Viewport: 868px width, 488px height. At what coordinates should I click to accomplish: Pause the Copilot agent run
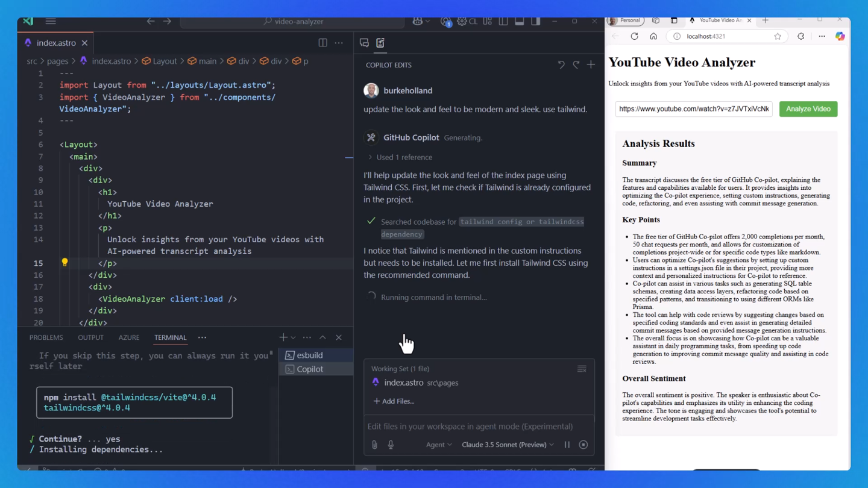coord(567,445)
